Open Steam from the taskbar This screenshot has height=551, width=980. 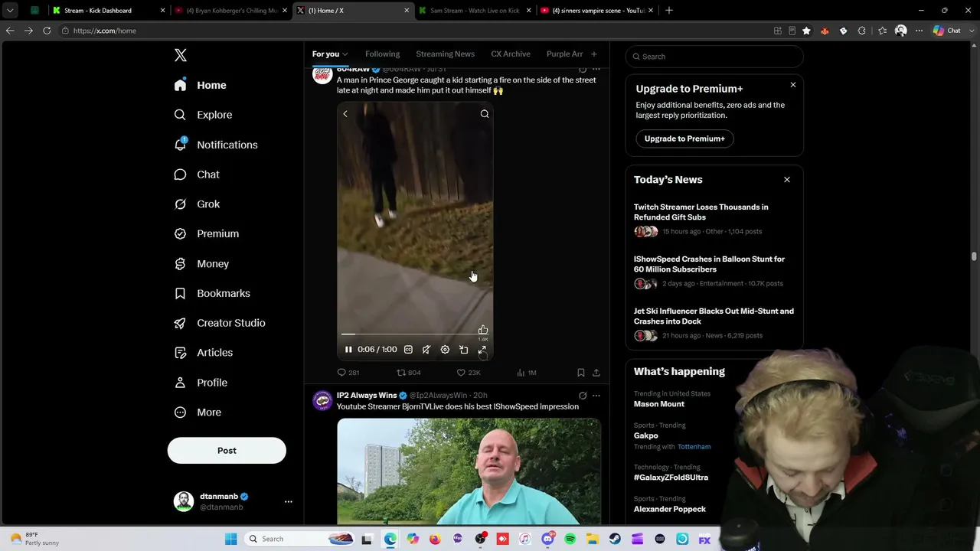tap(615, 539)
